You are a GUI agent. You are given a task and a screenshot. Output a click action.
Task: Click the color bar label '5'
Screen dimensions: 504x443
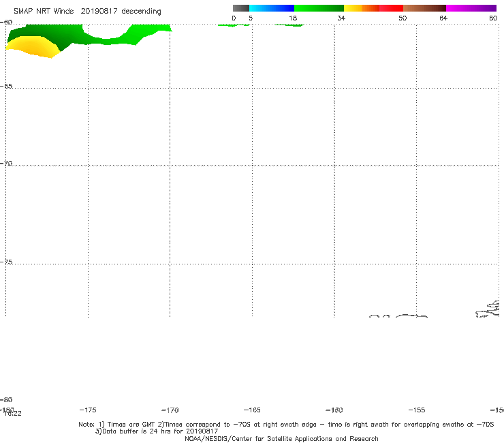(x=251, y=18)
